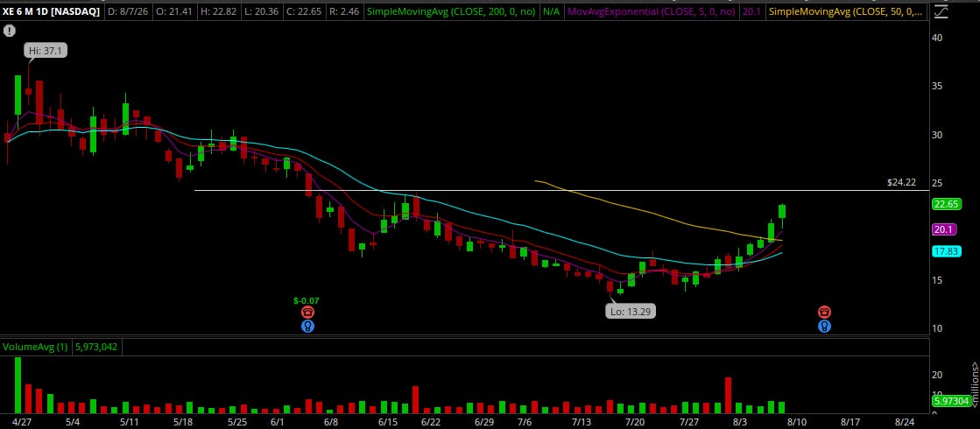The height and width of the screenshot is (429, 980).
Task: Click the purple 20.1 EMA value bubble
Action: (943, 229)
